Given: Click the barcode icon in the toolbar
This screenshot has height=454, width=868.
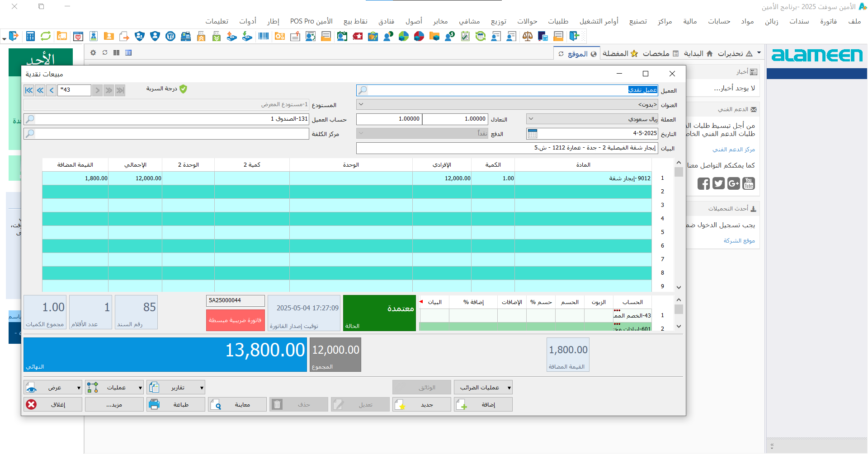Looking at the screenshot, I should point(264,36).
